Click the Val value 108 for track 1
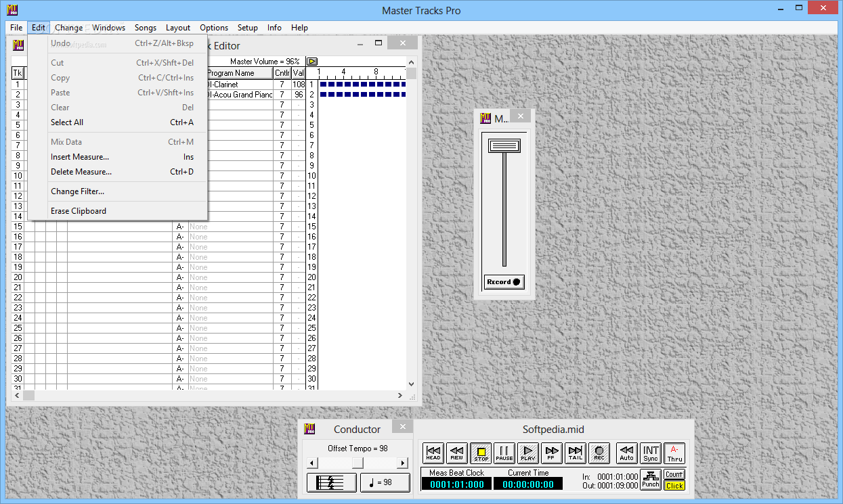 tap(299, 85)
